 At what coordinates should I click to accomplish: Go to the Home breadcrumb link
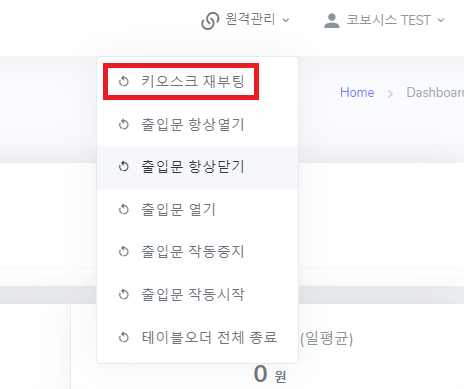click(357, 92)
